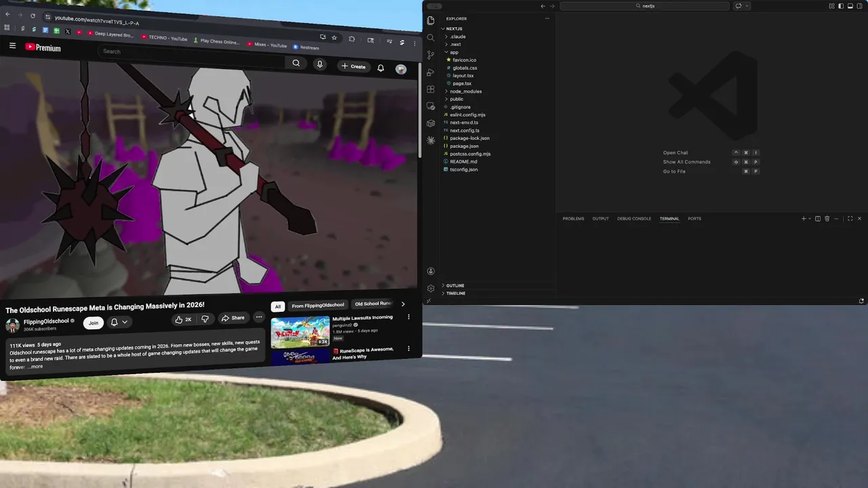868x488 pixels.
Task: Open Extensions view in VS Code
Action: (431, 89)
